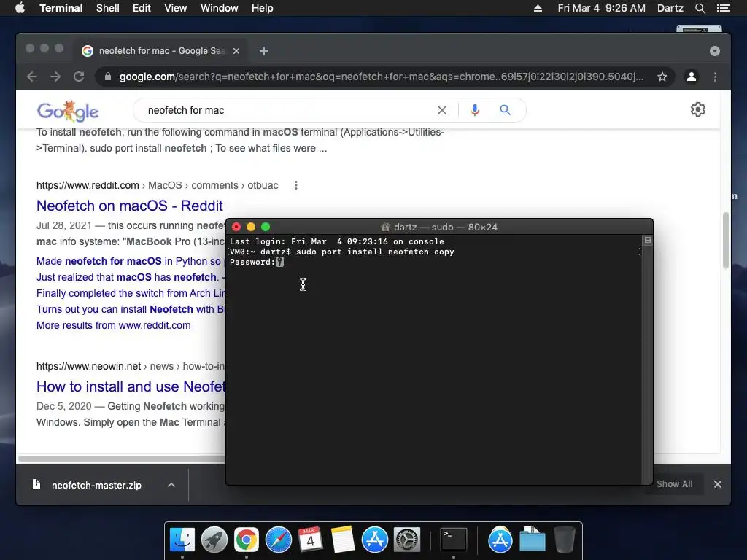This screenshot has width=747, height=560.
Task: Open Launchpad from the Dock
Action: click(214, 540)
